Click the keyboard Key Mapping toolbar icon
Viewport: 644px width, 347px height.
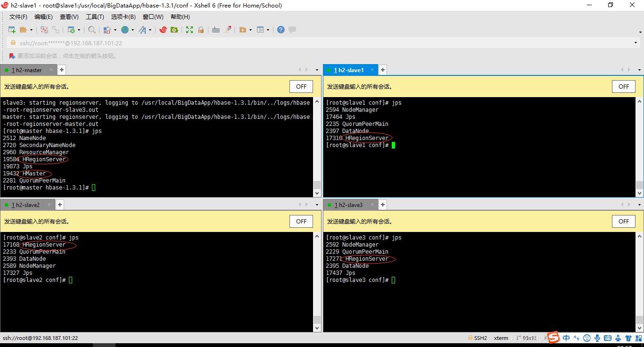point(216,30)
